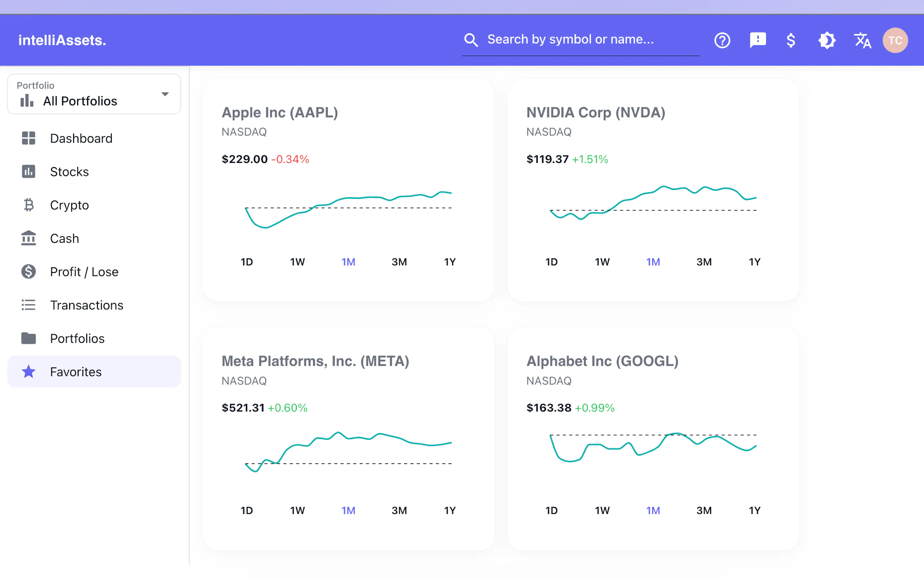Open the feedback message icon
Screen dimensions: 924x578
(757, 40)
